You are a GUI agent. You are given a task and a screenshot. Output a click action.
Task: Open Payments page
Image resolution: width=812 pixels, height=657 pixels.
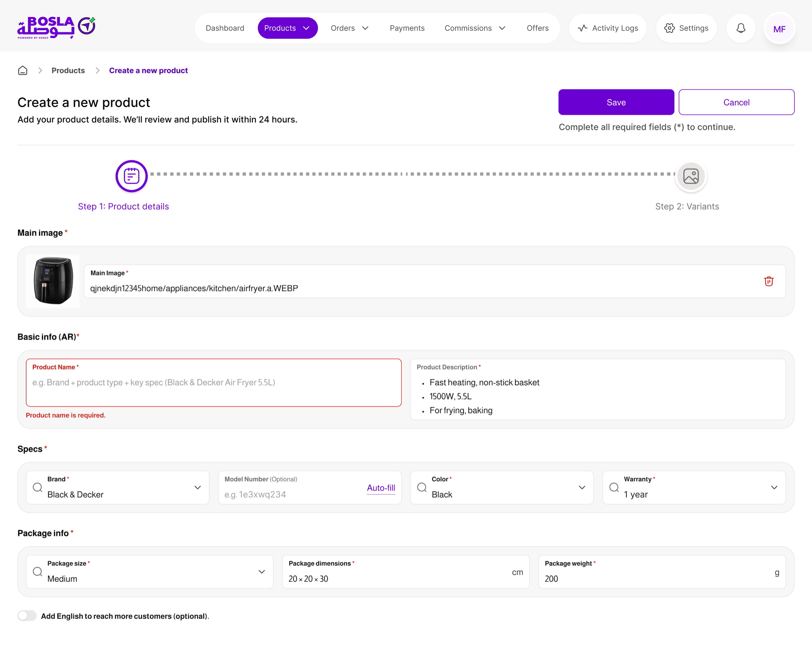tap(407, 28)
